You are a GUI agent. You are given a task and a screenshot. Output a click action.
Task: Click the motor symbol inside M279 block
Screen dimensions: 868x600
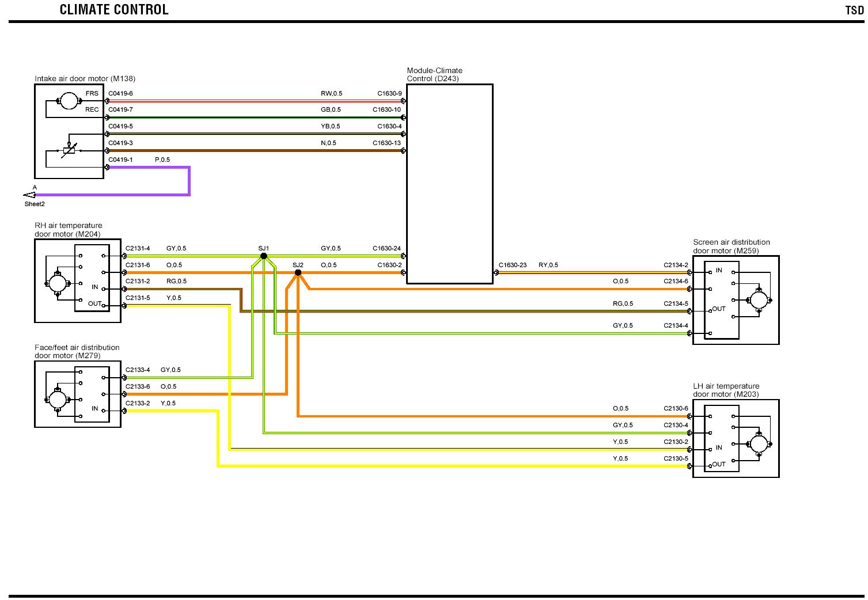coord(56,398)
